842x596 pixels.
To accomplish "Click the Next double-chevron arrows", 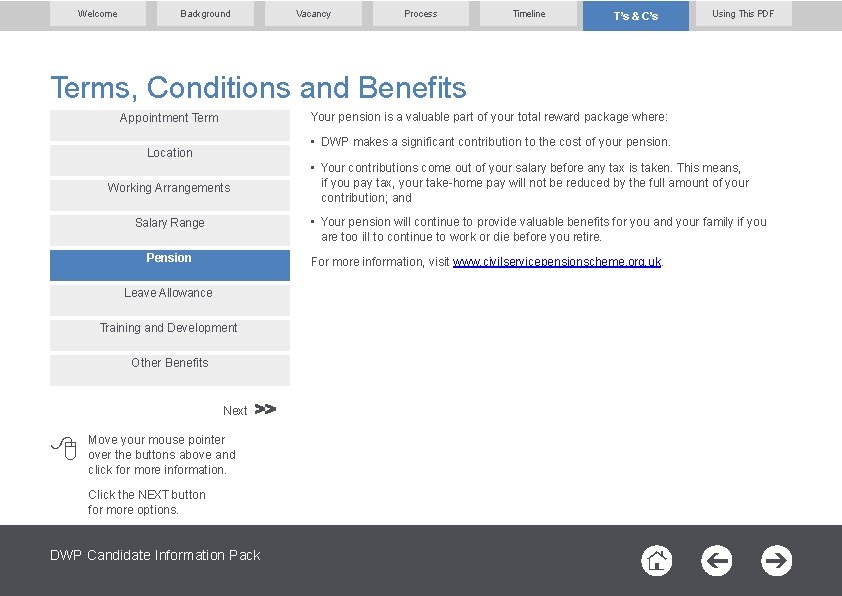I will (x=265, y=409).
